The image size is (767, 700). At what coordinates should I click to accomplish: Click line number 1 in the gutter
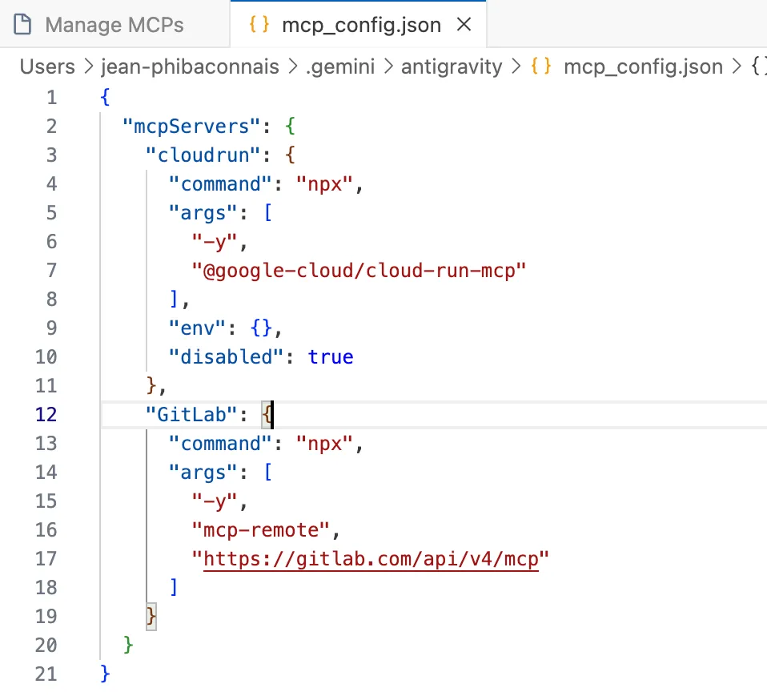(x=51, y=97)
